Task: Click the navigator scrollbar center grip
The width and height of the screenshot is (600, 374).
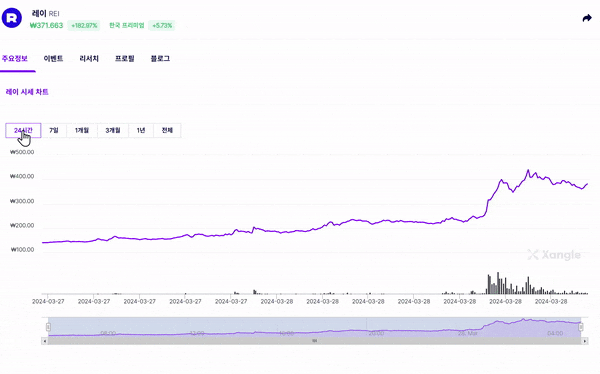Action: coord(315,341)
